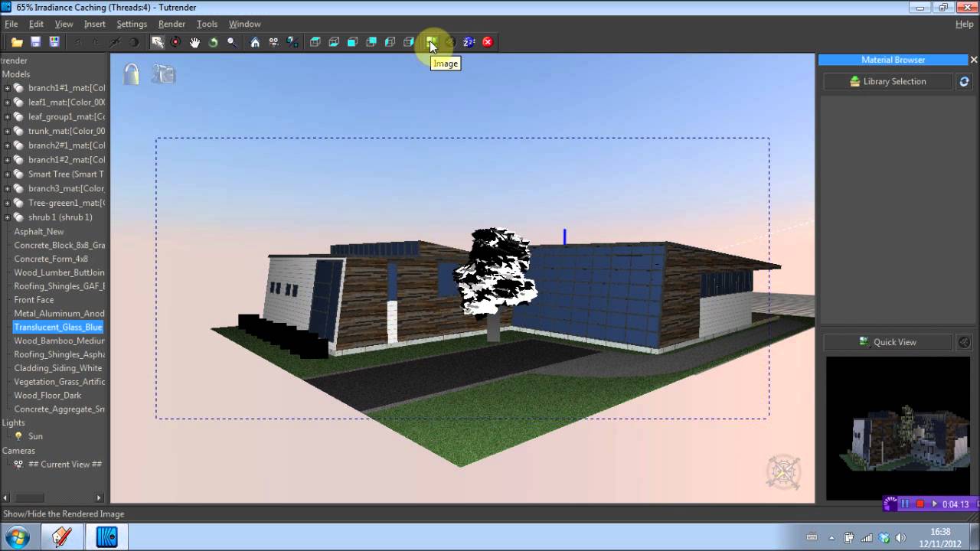980x551 pixels.
Task: Expand the leaf1_mat model node
Action: [x=7, y=103]
